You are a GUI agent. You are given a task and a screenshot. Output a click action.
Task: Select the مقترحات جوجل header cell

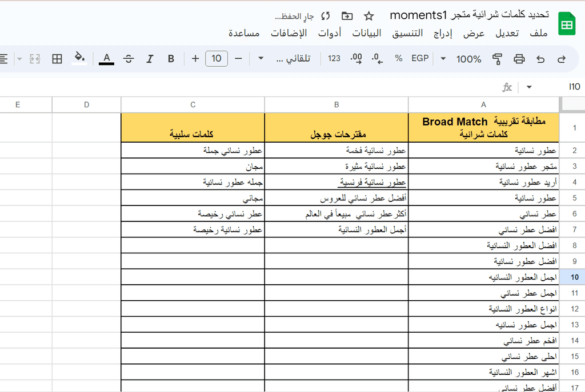(336, 127)
